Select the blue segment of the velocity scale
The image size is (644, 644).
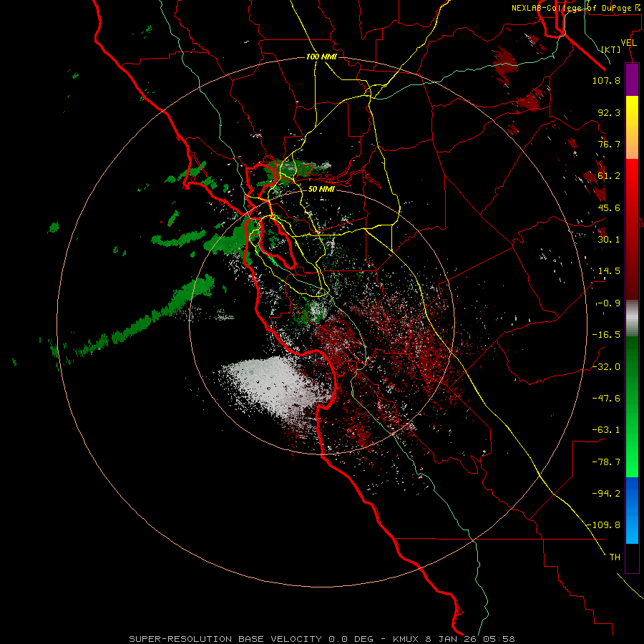[x=632, y=510]
